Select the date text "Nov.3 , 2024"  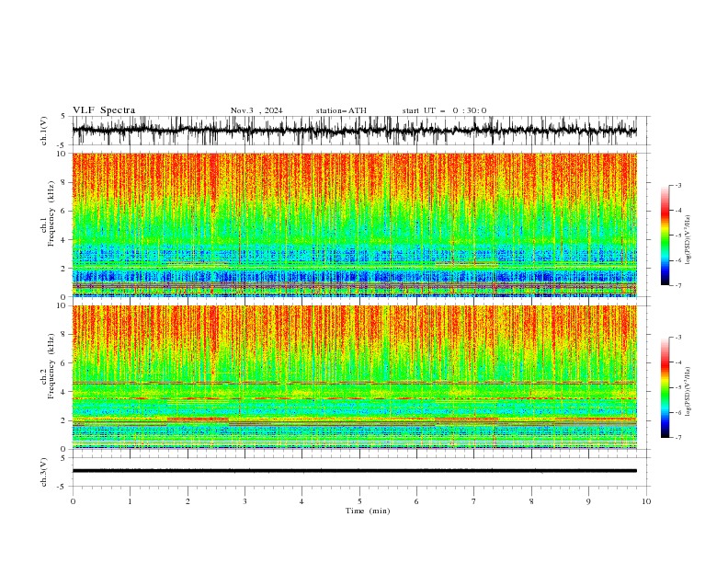tap(256, 110)
